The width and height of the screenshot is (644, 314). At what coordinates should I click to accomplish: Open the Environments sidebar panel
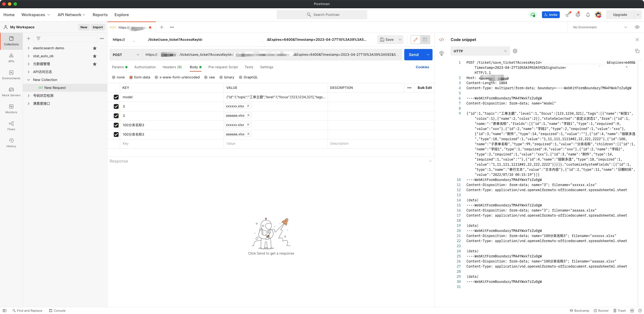11,75
